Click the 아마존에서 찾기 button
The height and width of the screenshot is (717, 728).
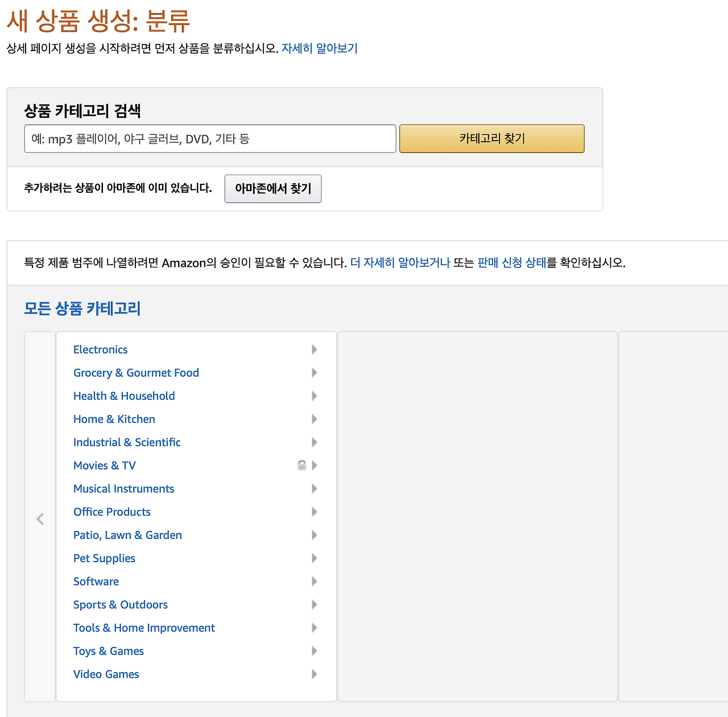(273, 188)
